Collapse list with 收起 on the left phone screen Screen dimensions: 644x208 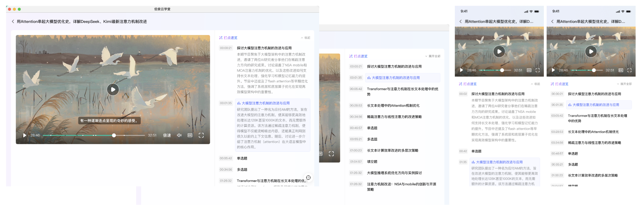pyautogui.click(x=535, y=84)
